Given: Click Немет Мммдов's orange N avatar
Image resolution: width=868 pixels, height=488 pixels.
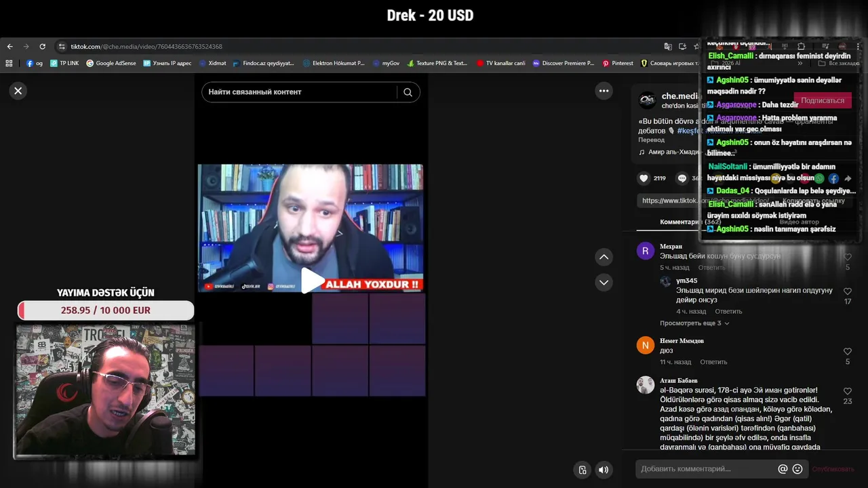Looking at the screenshot, I should pos(645,346).
